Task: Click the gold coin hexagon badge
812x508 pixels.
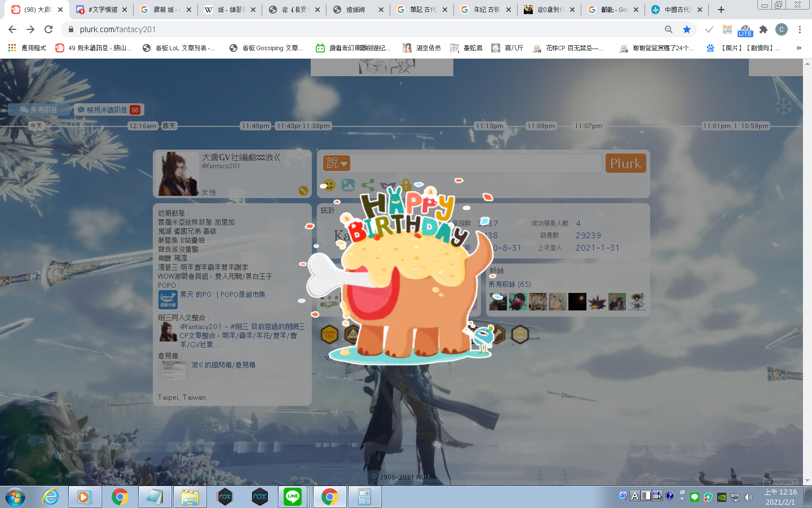Action: click(520, 334)
